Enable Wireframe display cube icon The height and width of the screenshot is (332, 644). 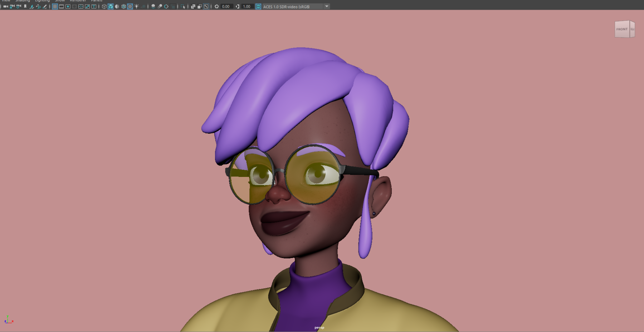pyautogui.click(x=104, y=6)
